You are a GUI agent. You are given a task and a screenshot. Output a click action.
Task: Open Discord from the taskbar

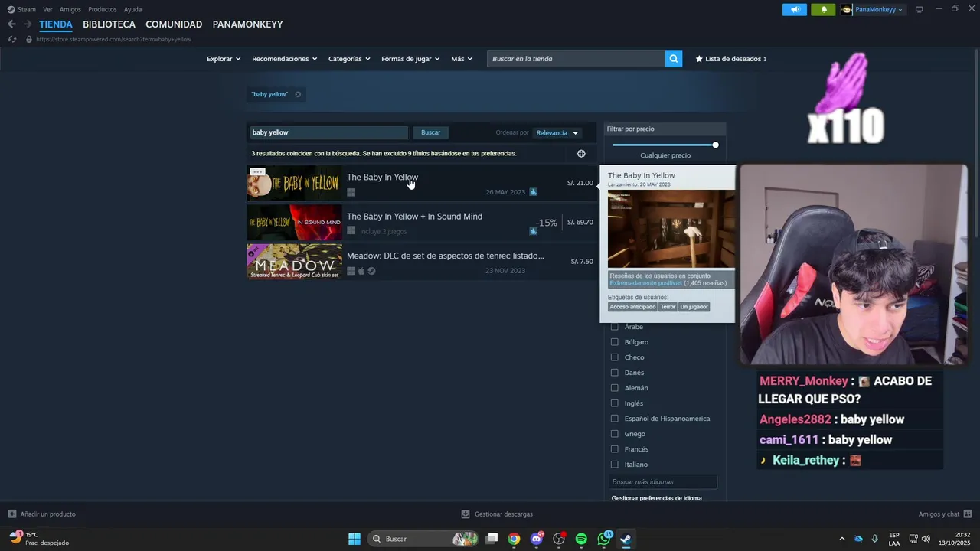[x=537, y=539]
